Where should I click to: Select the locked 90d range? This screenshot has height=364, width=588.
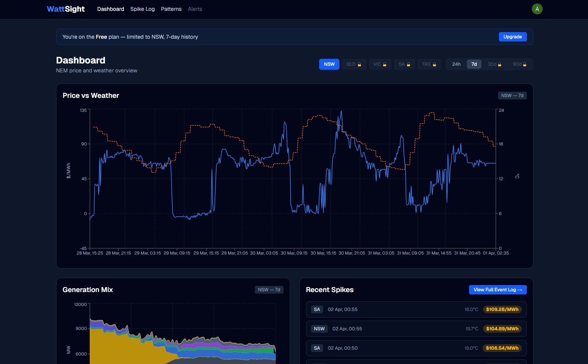519,64
